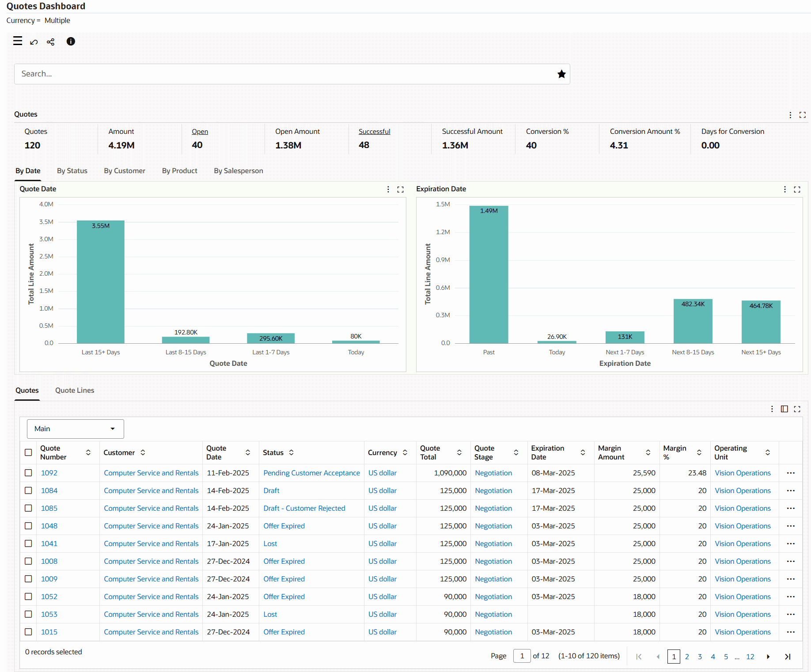Open the quotes table options menu
This screenshot has height=672, width=811.
click(772, 409)
